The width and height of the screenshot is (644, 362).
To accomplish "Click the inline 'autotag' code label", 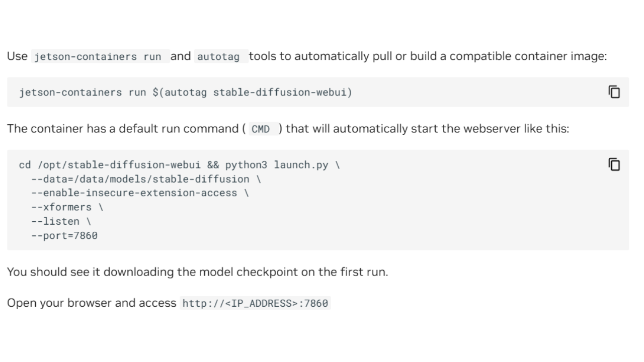I will (218, 56).
